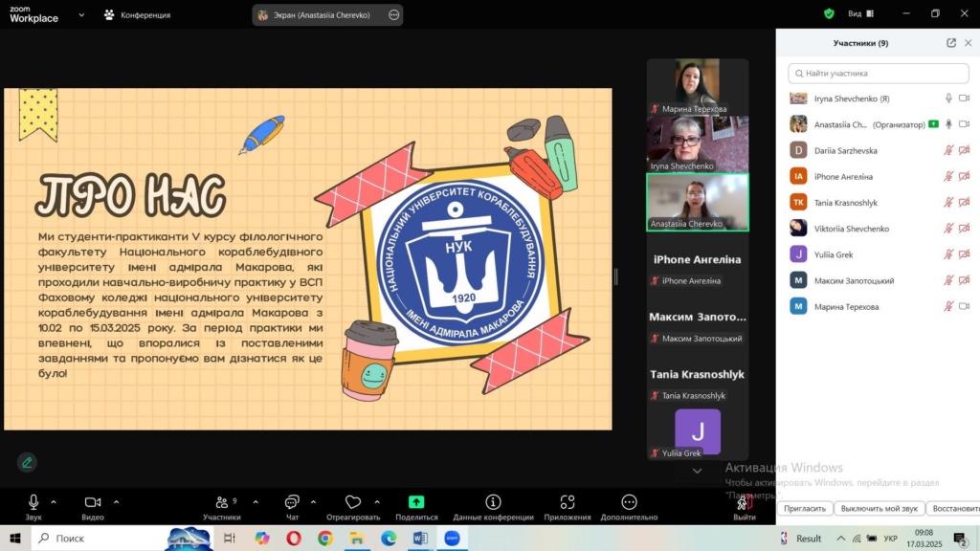
Task: Check the green encryption shield icon
Action: (829, 13)
